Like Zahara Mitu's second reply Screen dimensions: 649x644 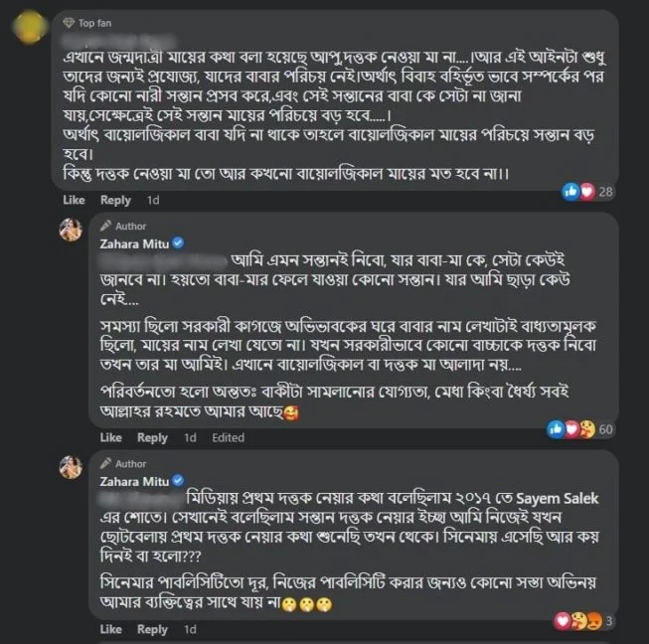click(x=111, y=629)
